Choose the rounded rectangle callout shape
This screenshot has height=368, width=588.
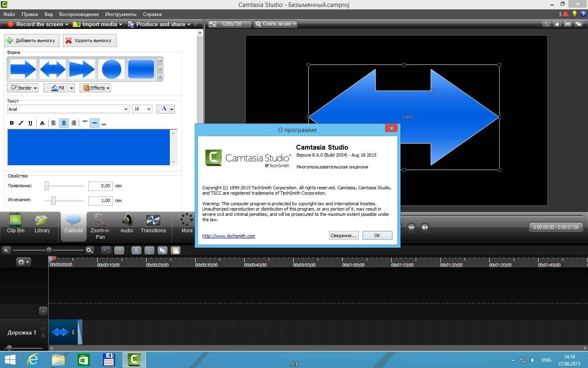(x=141, y=69)
